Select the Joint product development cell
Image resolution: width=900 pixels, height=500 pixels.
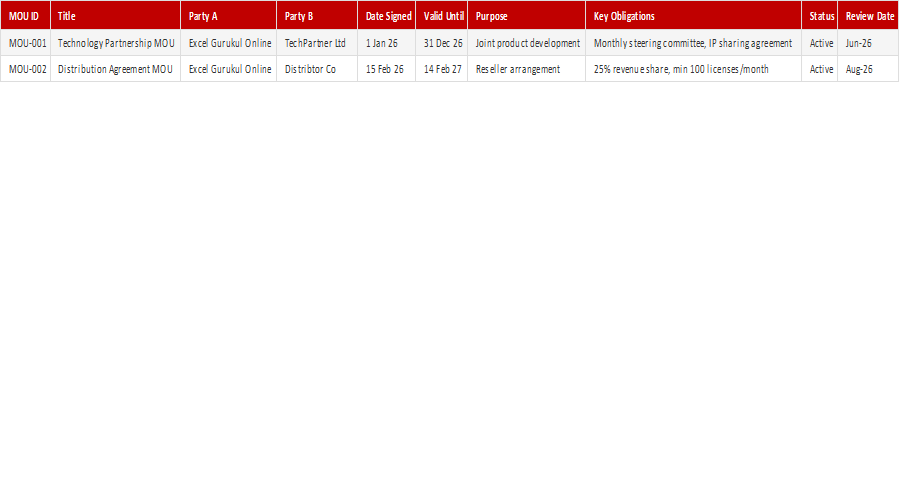(x=526, y=43)
